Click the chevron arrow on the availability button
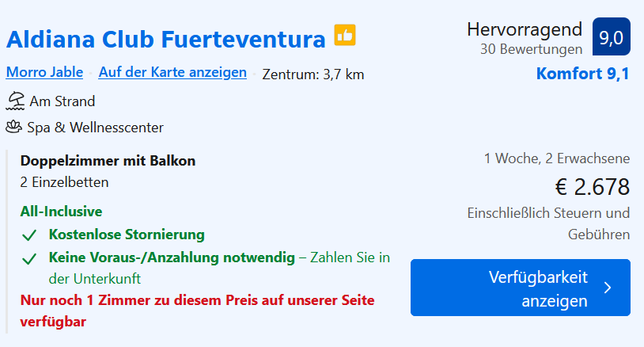 pyautogui.click(x=608, y=288)
